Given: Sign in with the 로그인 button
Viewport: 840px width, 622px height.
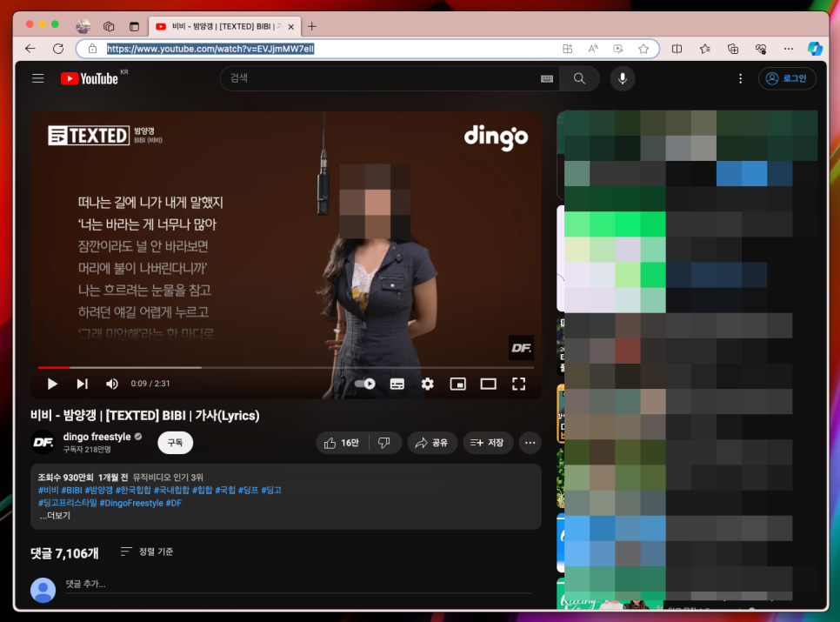Looking at the screenshot, I should (787, 79).
